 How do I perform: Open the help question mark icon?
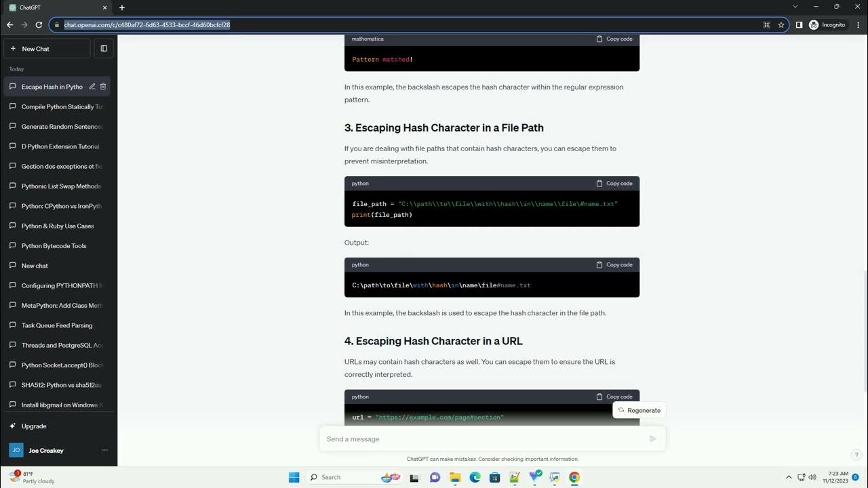click(856, 455)
